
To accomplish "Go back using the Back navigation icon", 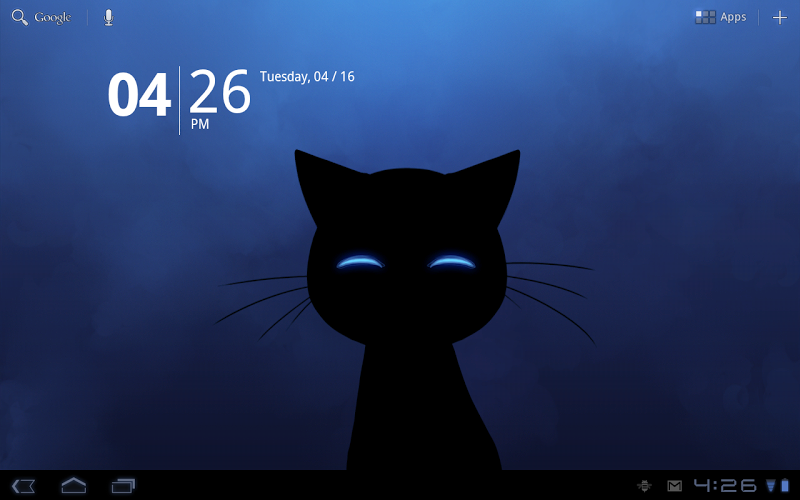I will coord(23,486).
